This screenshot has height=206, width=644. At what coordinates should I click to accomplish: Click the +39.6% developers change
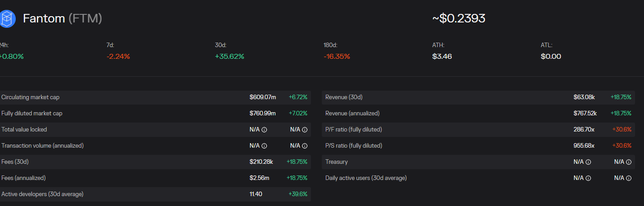point(298,194)
